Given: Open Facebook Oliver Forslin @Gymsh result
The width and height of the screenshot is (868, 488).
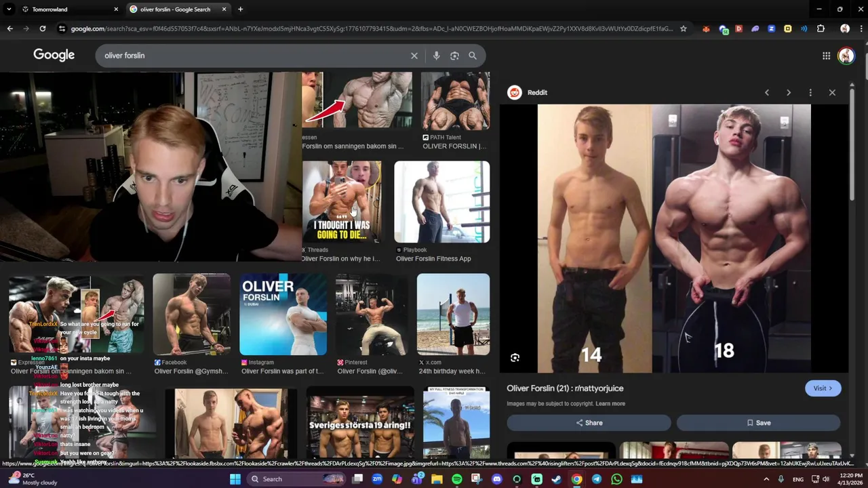Looking at the screenshot, I should [191, 314].
